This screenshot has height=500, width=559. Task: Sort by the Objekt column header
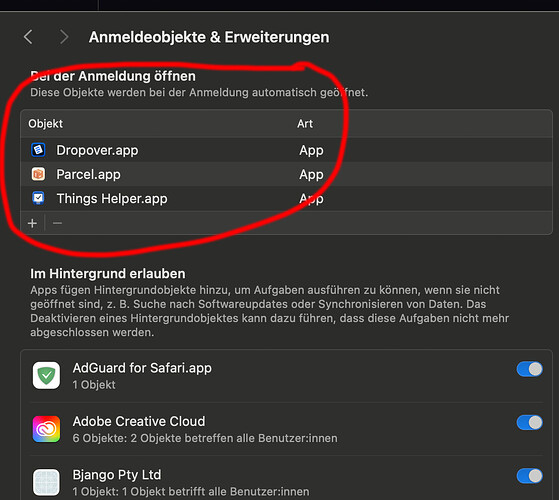(x=46, y=124)
